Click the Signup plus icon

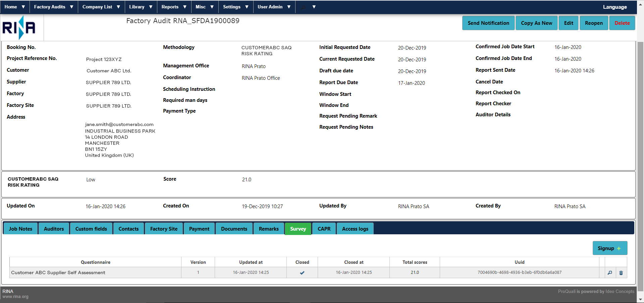pos(619,248)
